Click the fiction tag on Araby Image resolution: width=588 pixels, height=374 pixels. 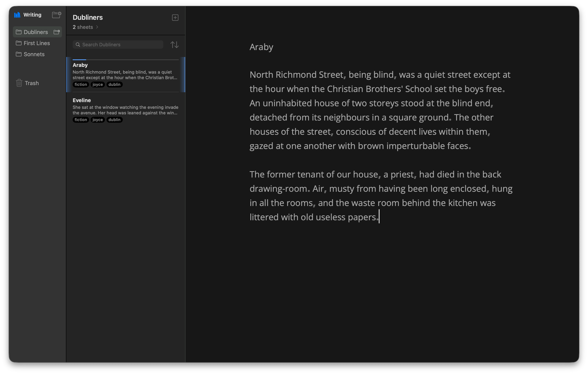pos(81,84)
